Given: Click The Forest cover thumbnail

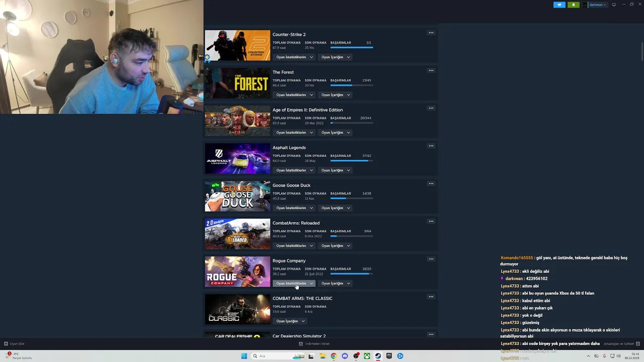Looking at the screenshot, I should point(237,83).
